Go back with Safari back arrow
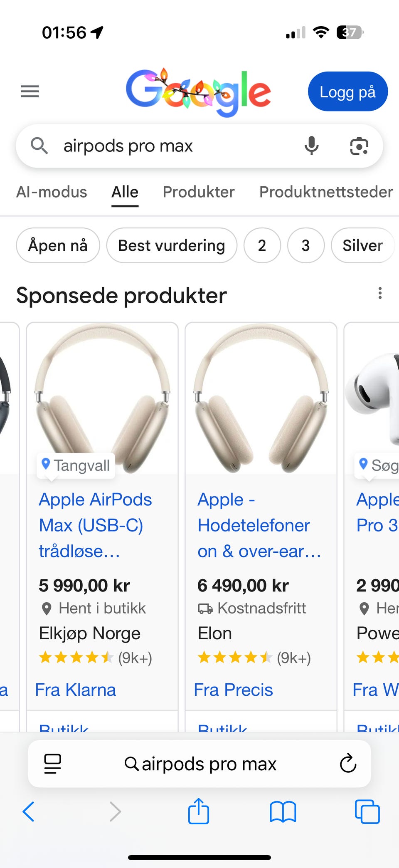Viewport: 399px width, 868px height. [28, 811]
